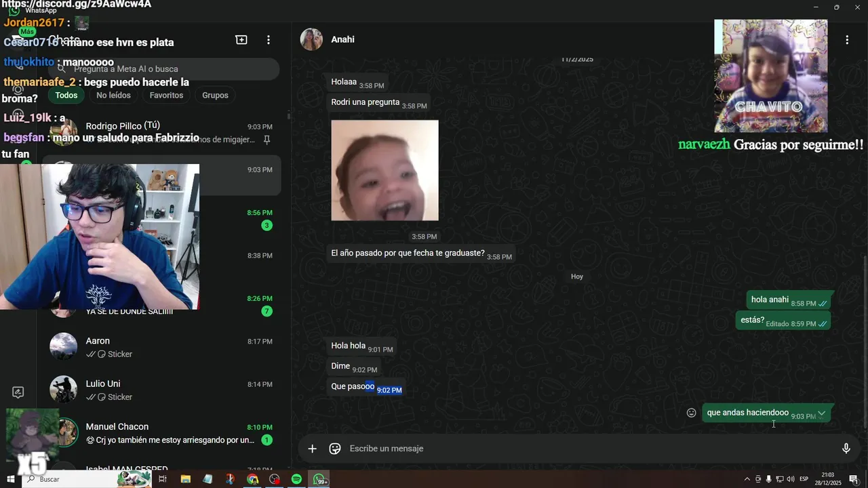The image size is (868, 488).
Task: Open the clock showing 21:03 28/12/2025
Action: click(x=828, y=479)
